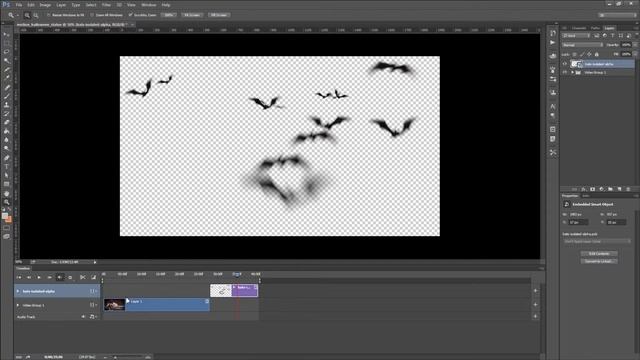Viewport: 640px width, 360px height.
Task: Switch to the Channels tab
Action: pyautogui.click(x=579, y=28)
